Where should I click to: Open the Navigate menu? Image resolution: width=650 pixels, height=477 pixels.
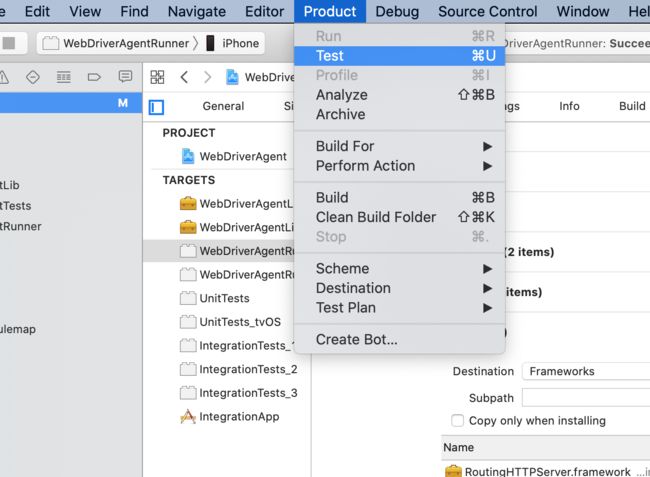[197, 11]
